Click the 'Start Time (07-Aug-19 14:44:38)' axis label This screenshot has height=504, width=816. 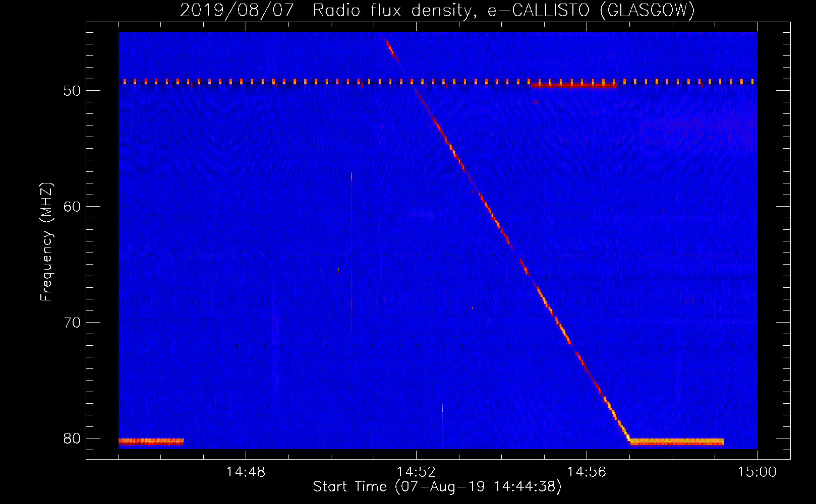437,487
